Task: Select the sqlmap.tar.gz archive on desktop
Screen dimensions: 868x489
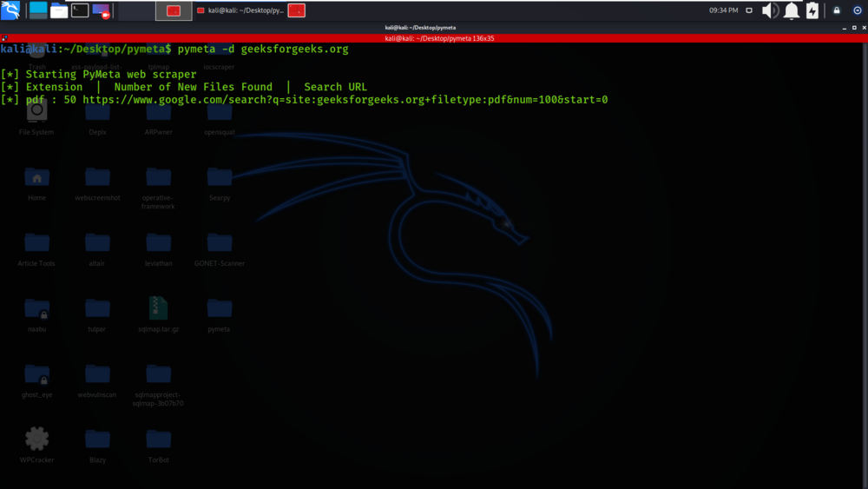Action: [158, 314]
